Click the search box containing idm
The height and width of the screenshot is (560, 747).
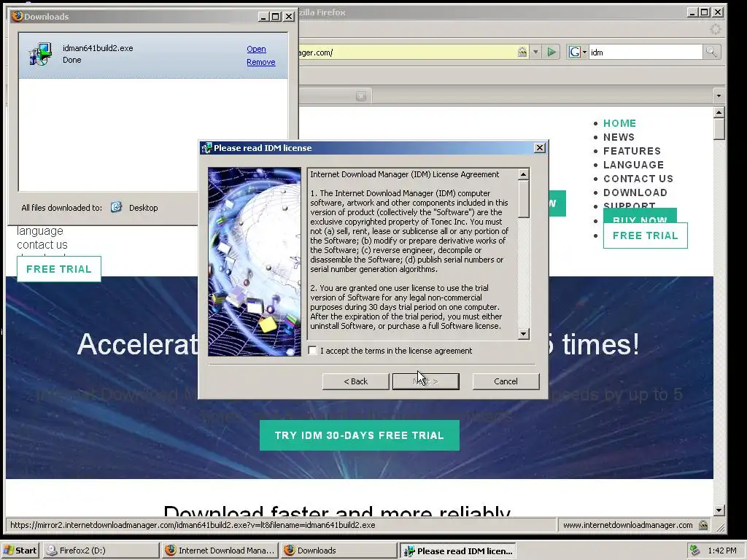point(645,52)
